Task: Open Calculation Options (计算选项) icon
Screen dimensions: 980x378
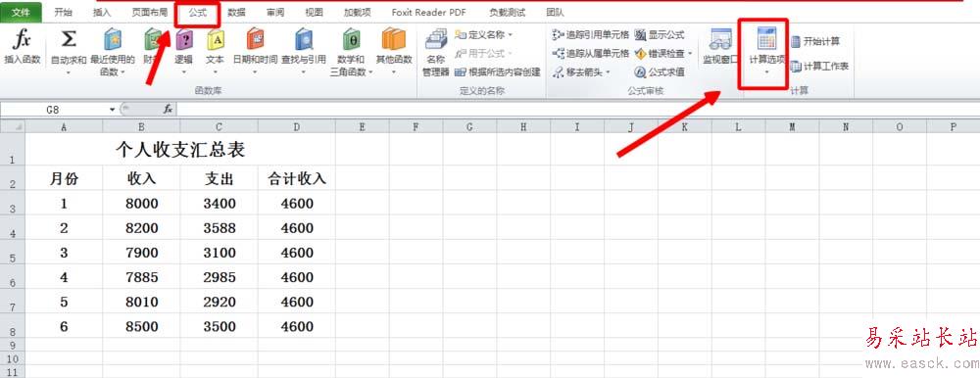Action: [766, 39]
